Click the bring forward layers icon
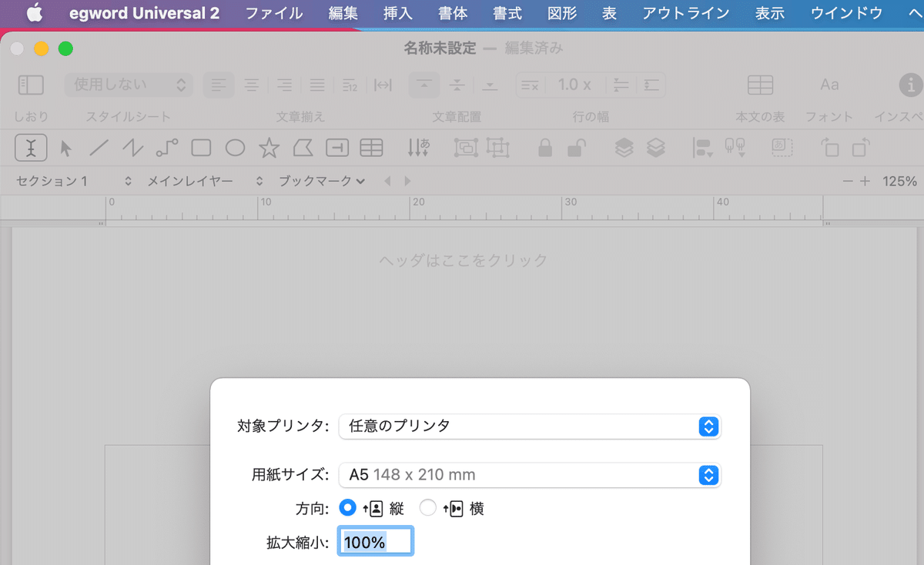This screenshot has width=924, height=565. coord(624,147)
